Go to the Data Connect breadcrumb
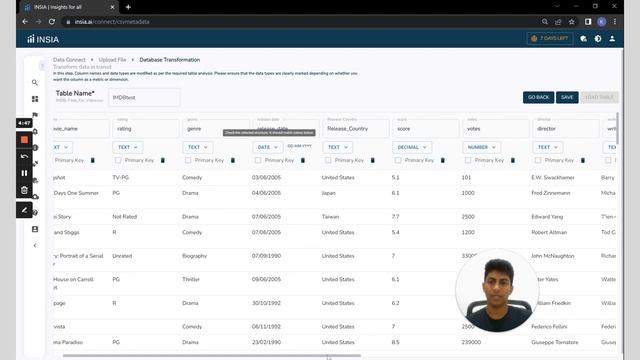This screenshot has width=640, height=360. pos(69,60)
